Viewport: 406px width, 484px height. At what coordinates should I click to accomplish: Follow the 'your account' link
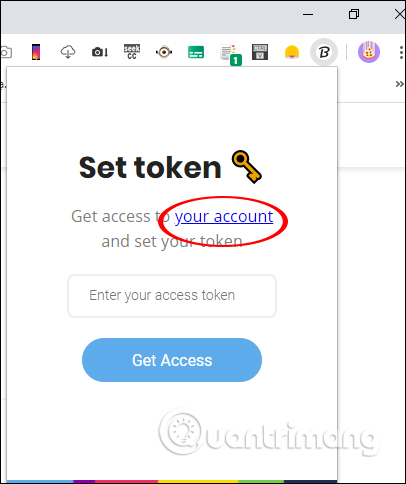click(x=224, y=217)
